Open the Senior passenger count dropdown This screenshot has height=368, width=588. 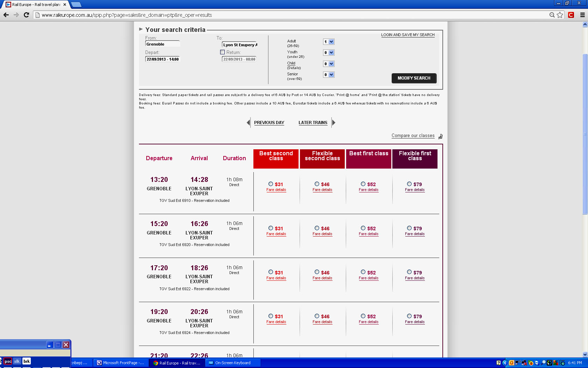point(329,75)
